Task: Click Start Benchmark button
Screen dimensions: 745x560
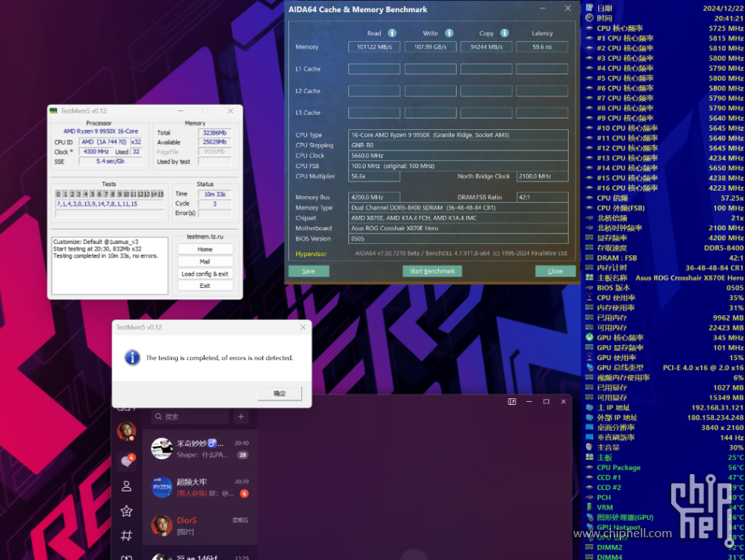Action: 433,271
